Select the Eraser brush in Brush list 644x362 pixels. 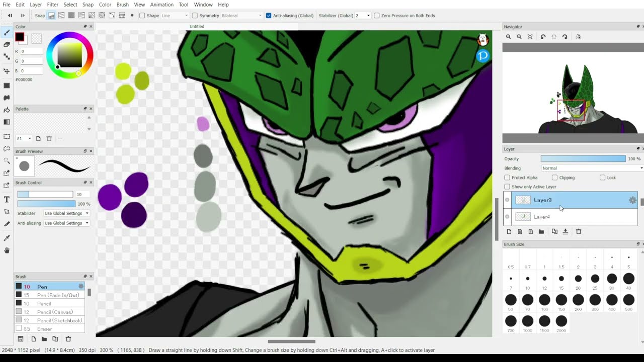pos(50,329)
